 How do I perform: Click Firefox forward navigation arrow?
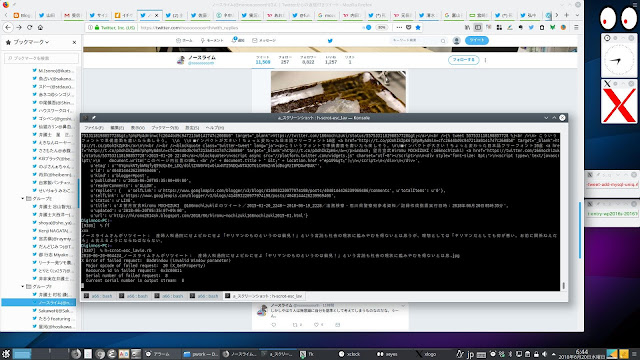click(19, 27)
